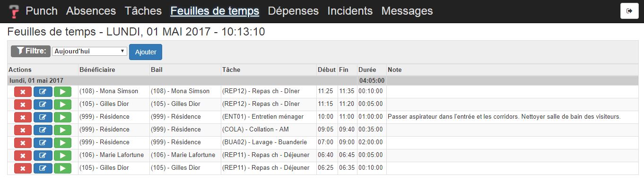644x183 pixels.
Task: Go to the Absences section
Action: 91,11
